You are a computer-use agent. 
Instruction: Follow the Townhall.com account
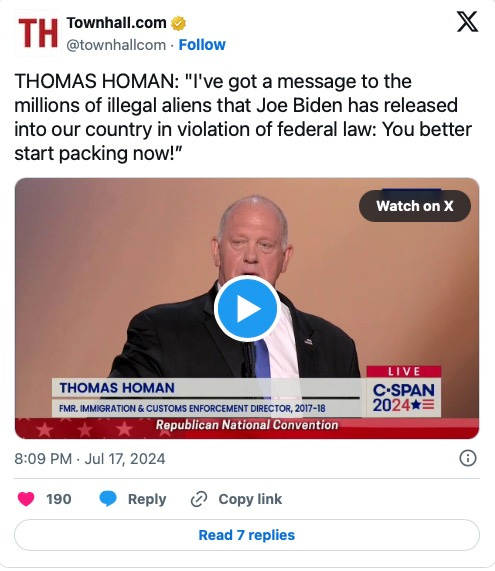click(x=202, y=45)
